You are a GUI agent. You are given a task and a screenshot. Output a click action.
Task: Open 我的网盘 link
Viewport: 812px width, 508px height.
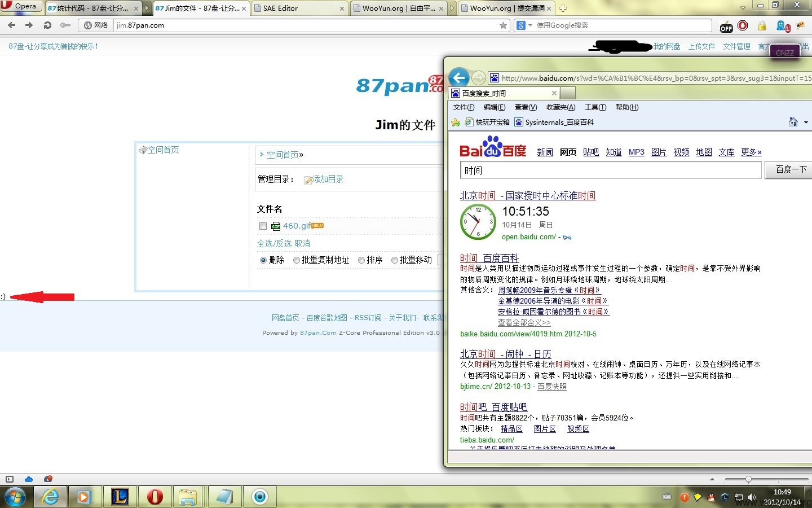tap(667, 46)
